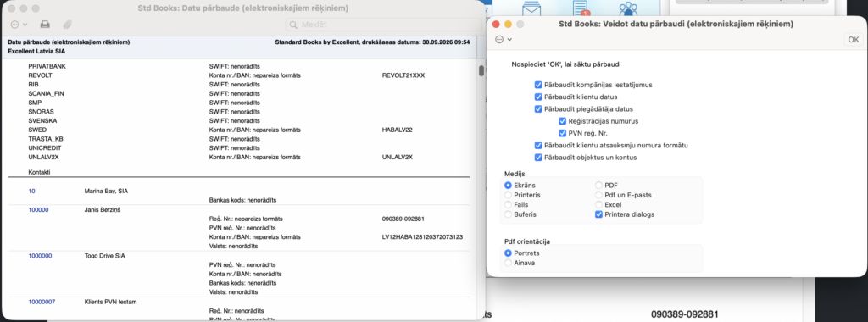Toggle Pārbaudīt klientu datus checkbox
Screen dimensions: 868x322
[538, 97]
